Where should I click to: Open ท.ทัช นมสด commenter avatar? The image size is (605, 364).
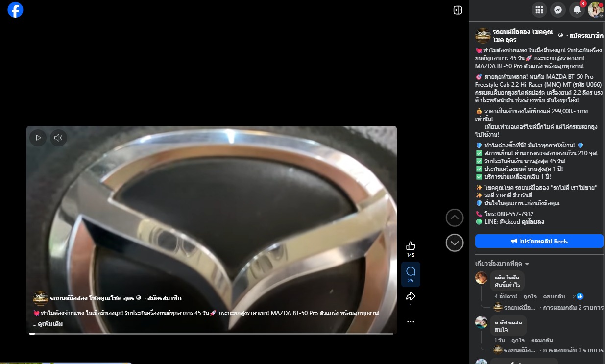[x=482, y=322]
